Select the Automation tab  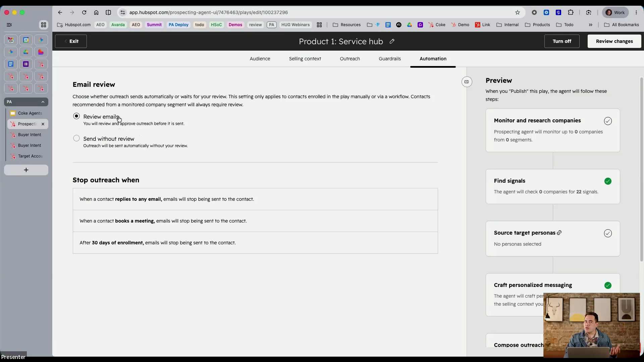(433, 59)
